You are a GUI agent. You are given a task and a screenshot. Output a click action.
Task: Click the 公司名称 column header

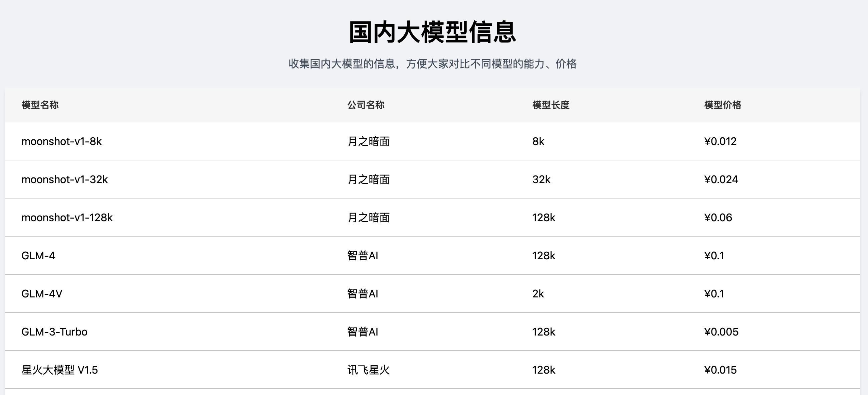pyautogui.click(x=366, y=105)
